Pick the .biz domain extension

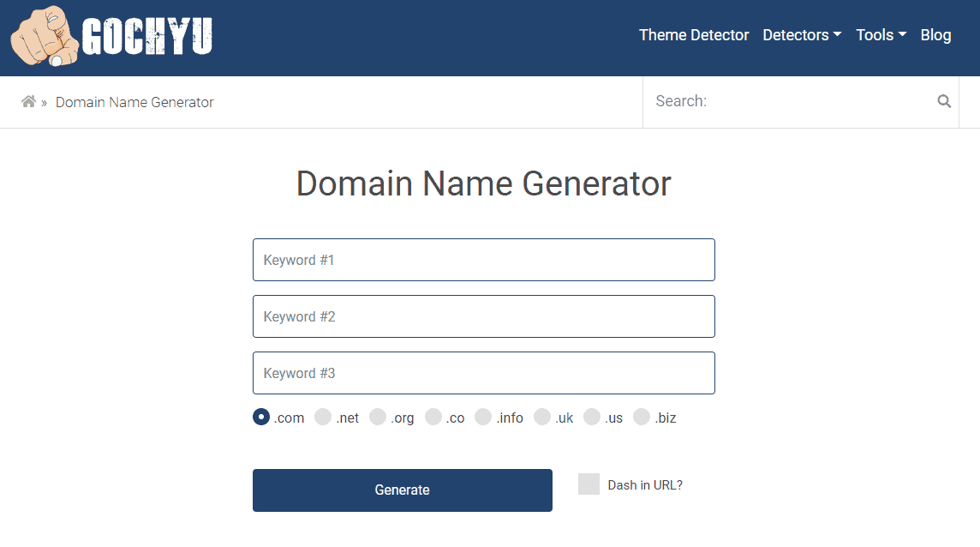point(642,417)
